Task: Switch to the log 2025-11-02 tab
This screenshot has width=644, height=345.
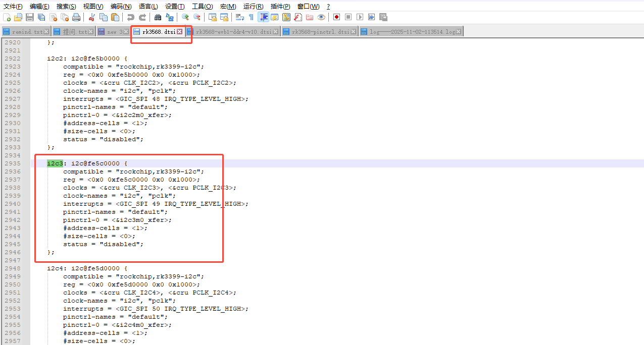Action: click(411, 32)
